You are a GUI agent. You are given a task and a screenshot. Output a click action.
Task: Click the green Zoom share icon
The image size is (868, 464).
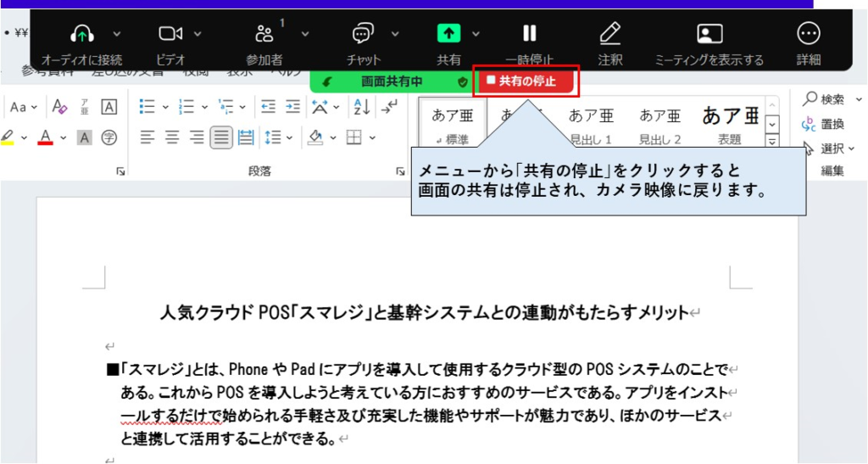[448, 34]
